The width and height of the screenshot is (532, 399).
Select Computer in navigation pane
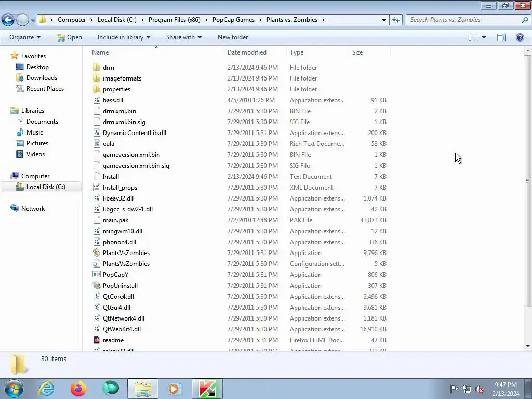pos(35,176)
